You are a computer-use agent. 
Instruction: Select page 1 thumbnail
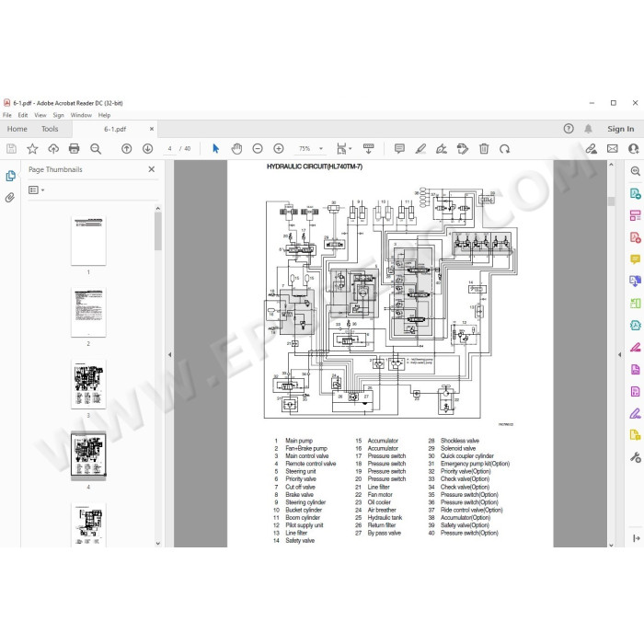point(88,240)
